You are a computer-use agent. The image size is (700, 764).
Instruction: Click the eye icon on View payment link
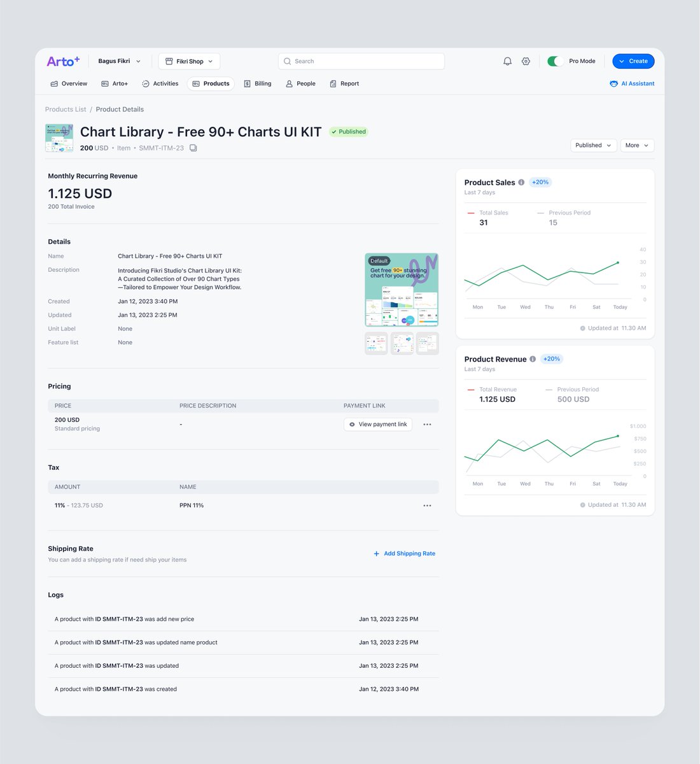[352, 425]
